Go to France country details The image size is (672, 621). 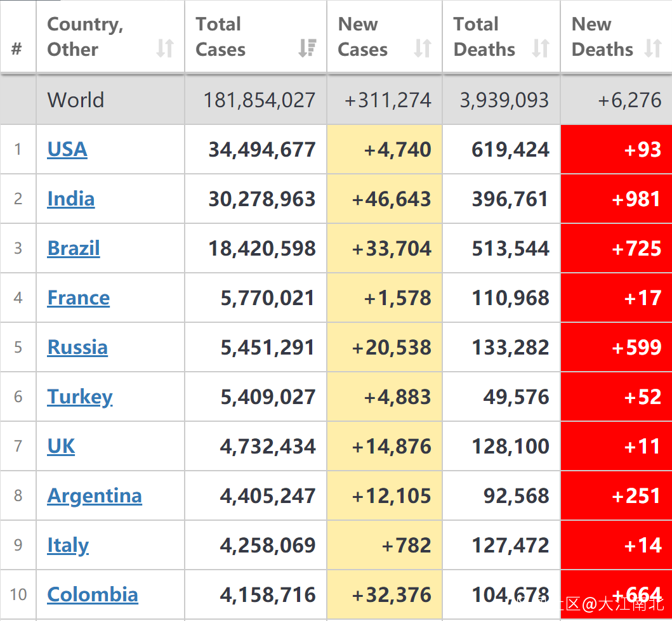click(79, 297)
